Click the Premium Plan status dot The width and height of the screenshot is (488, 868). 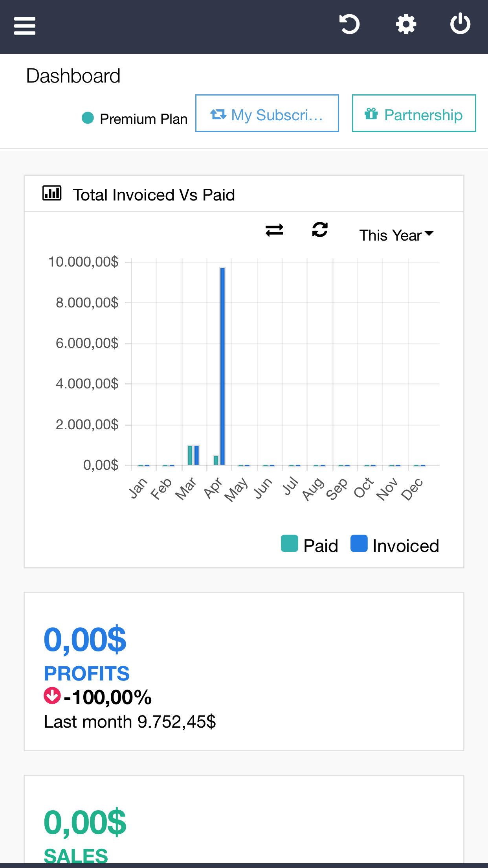[x=88, y=118]
